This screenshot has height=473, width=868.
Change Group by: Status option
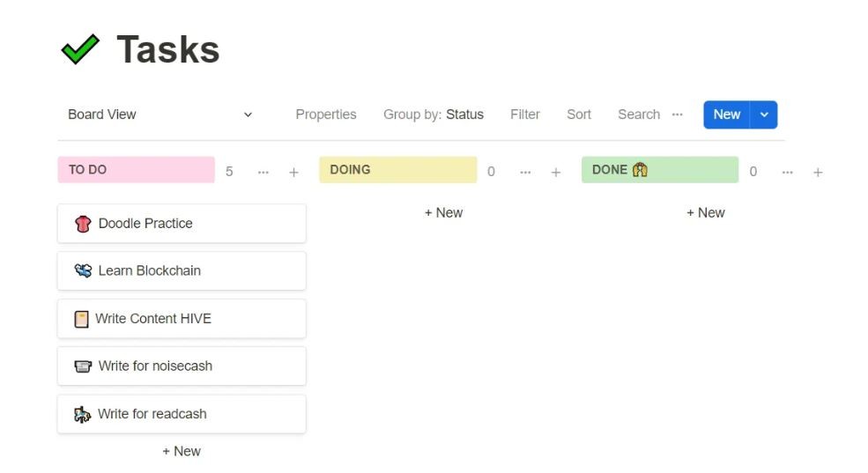(x=434, y=115)
